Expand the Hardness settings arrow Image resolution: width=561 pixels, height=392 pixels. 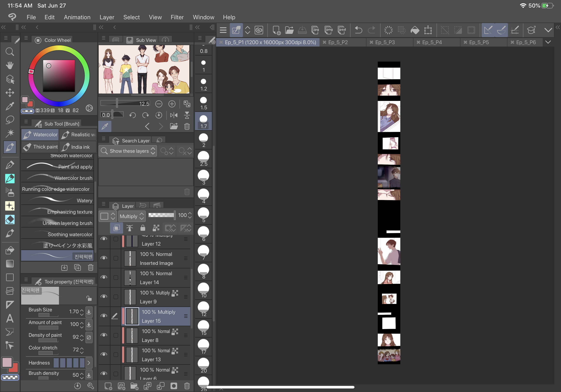click(x=89, y=363)
